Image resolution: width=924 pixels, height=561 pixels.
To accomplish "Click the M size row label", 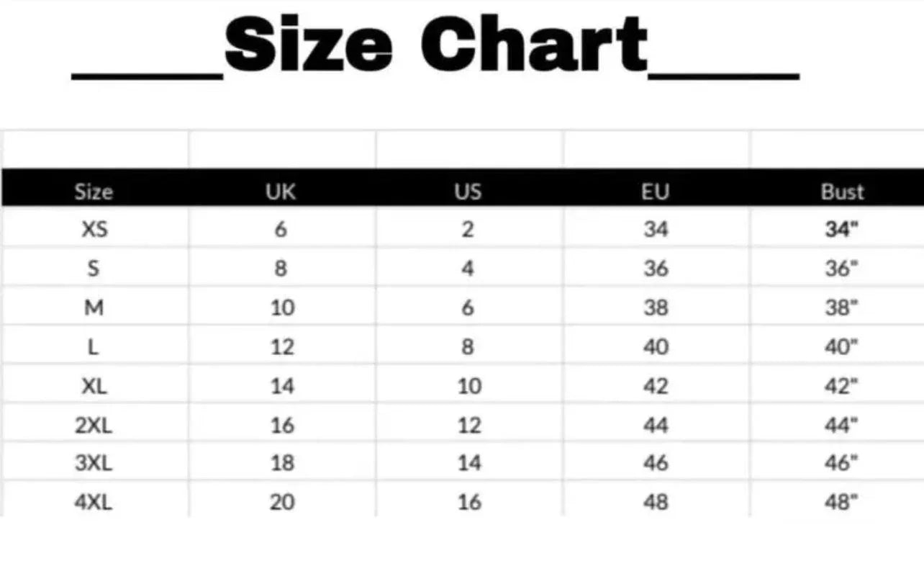I will [94, 308].
